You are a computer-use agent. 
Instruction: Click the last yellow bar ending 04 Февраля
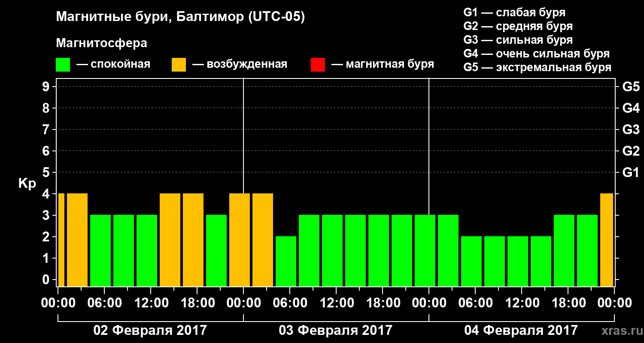click(x=607, y=240)
